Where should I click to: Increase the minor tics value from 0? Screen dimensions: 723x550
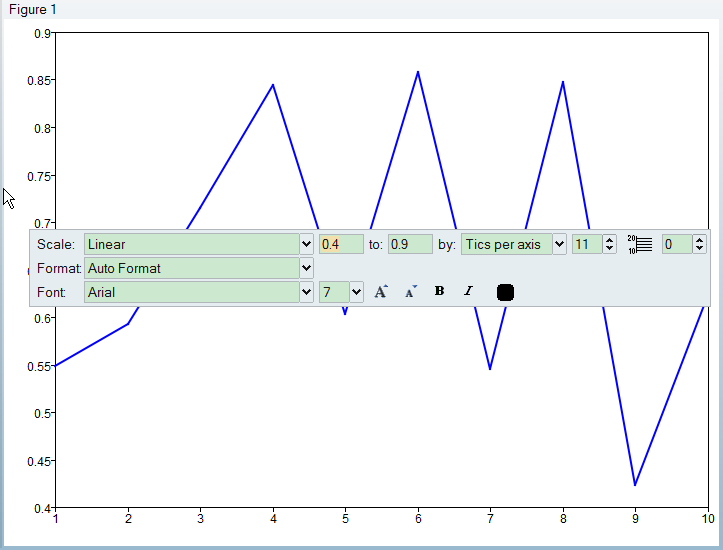click(x=699, y=240)
